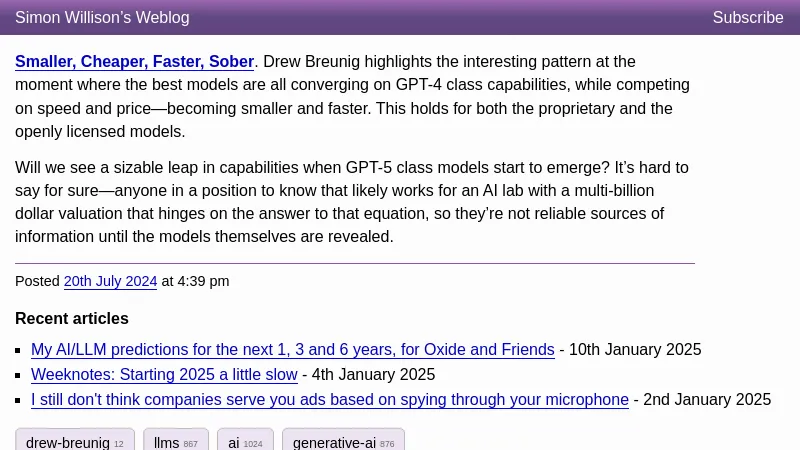Click the "4th January 2025" date text
Viewport: 800px width, 450px height.
click(373, 375)
